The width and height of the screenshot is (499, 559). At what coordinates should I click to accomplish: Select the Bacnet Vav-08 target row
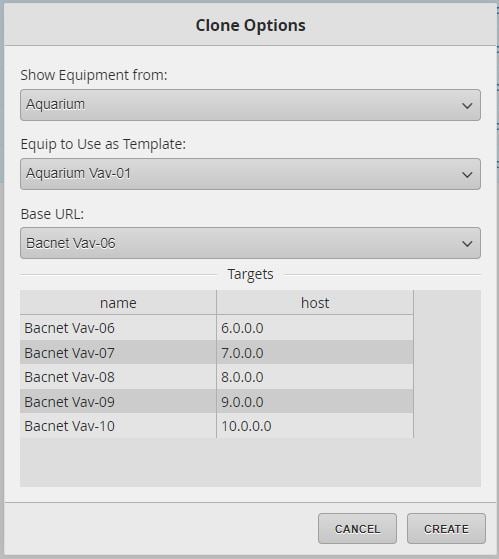217,377
